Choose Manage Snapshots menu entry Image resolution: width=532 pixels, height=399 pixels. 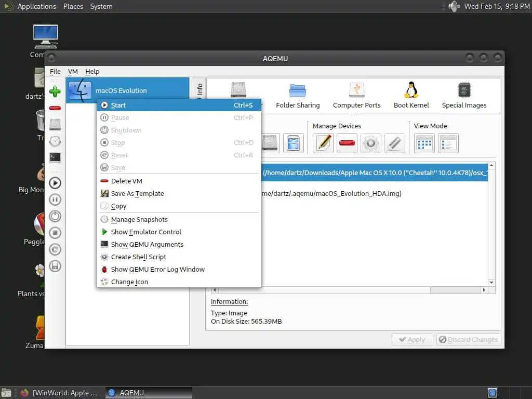[179, 220]
